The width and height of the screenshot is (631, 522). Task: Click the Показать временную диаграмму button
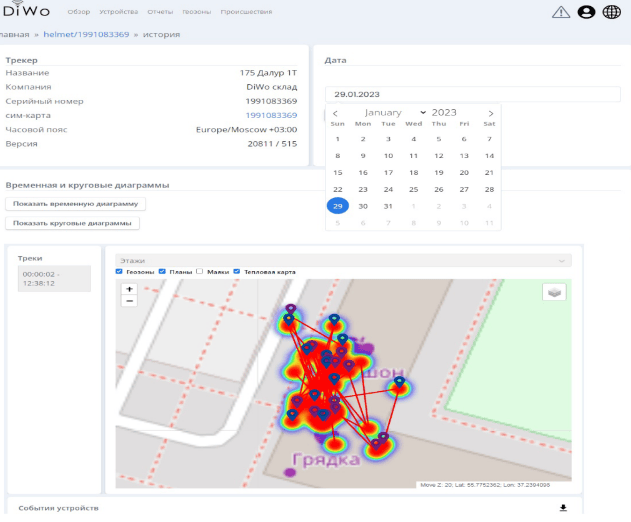pyautogui.click(x=76, y=204)
